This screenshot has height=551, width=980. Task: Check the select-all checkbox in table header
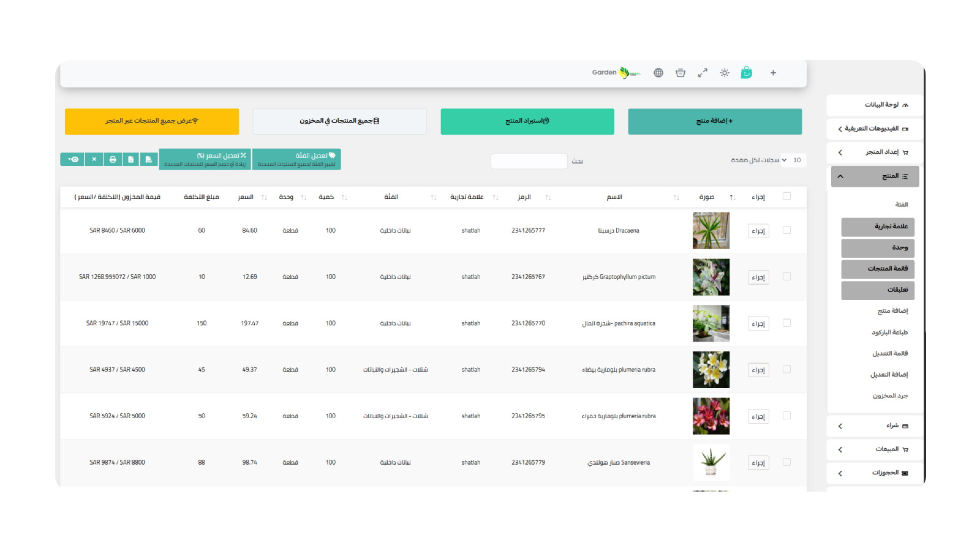tap(786, 197)
